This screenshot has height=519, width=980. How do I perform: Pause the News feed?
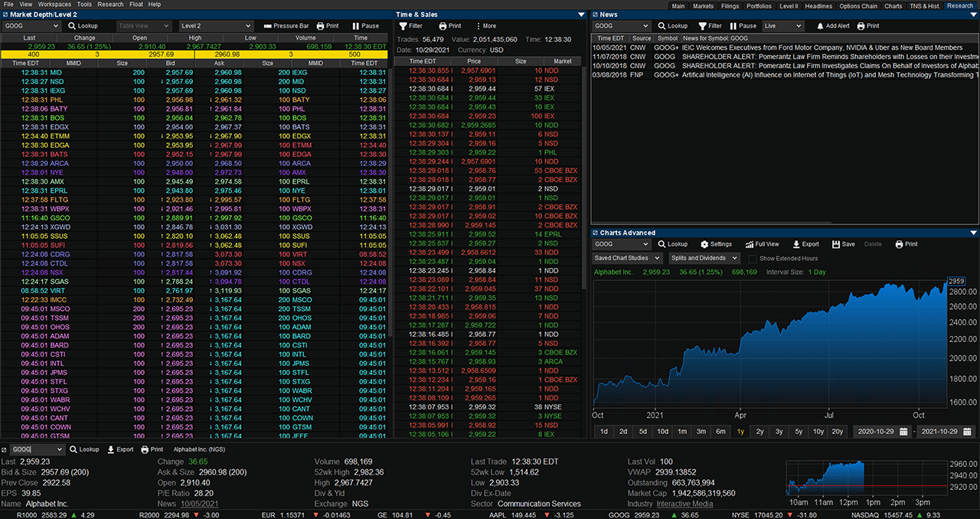coord(743,25)
